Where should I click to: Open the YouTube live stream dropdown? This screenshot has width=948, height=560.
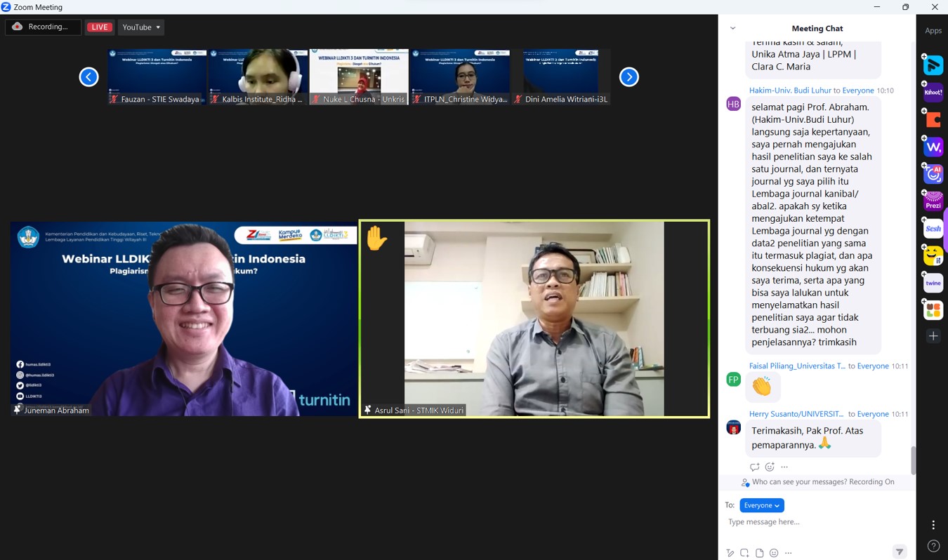point(141,27)
